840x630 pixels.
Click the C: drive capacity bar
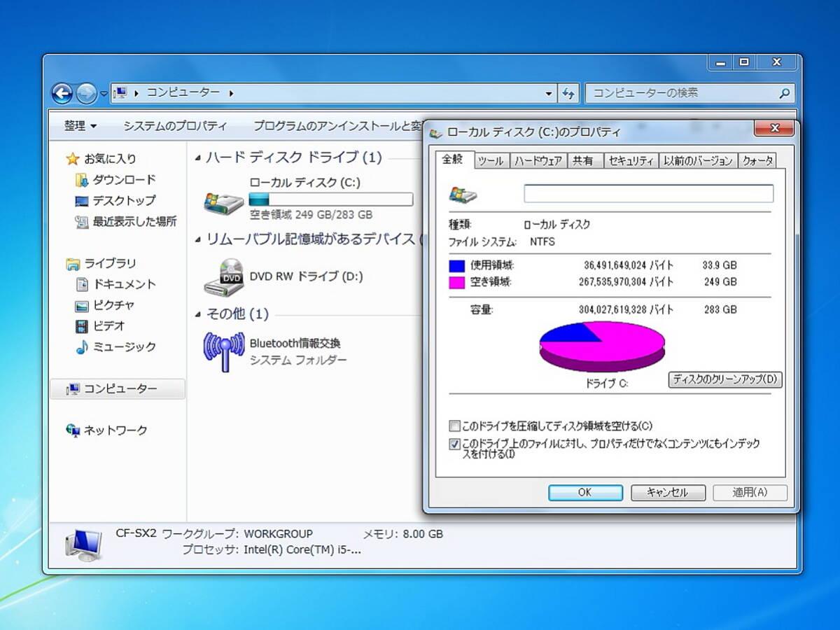[x=330, y=199]
